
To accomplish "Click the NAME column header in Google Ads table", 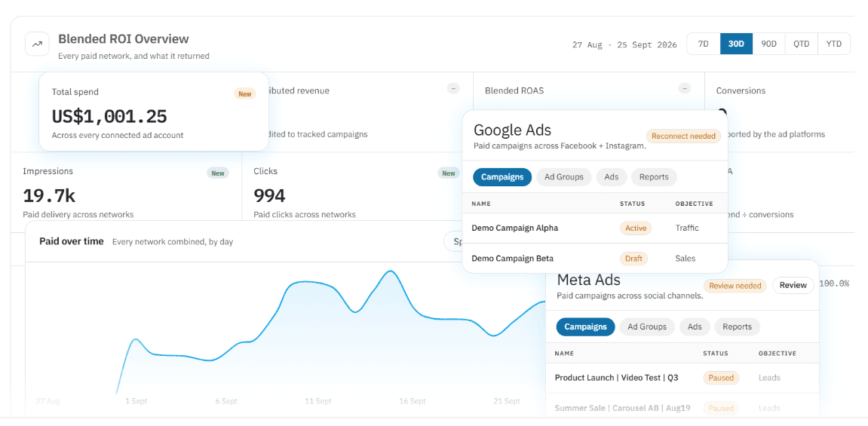I will point(481,204).
